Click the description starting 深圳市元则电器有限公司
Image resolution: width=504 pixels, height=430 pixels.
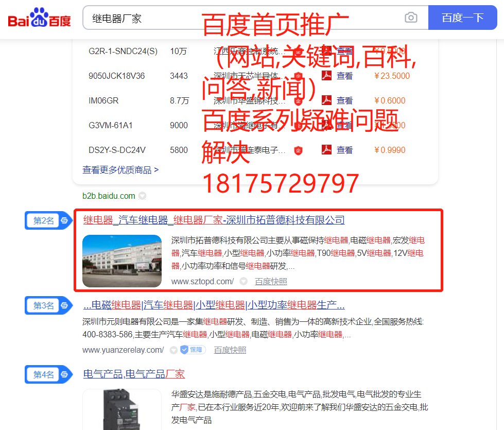[x=253, y=328]
